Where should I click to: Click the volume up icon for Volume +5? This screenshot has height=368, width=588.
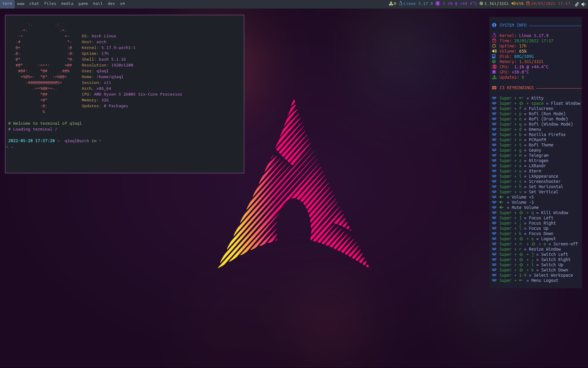[x=501, y=197]
